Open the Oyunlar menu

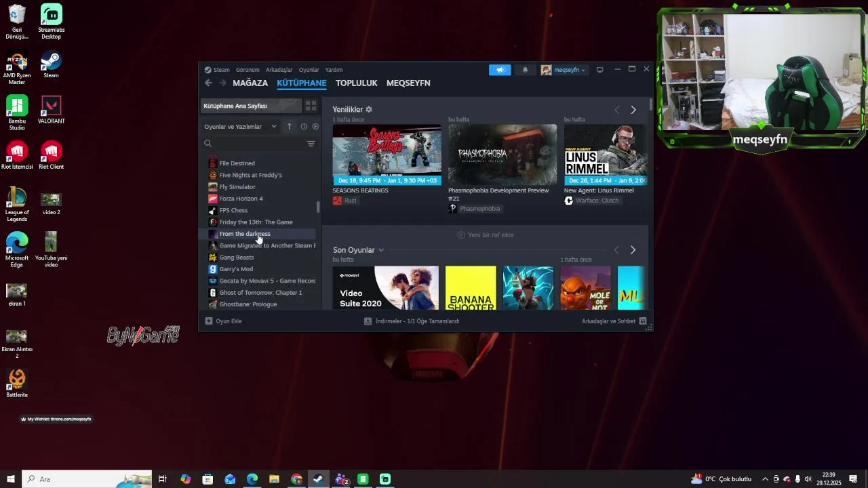click(x=309, y=70)
